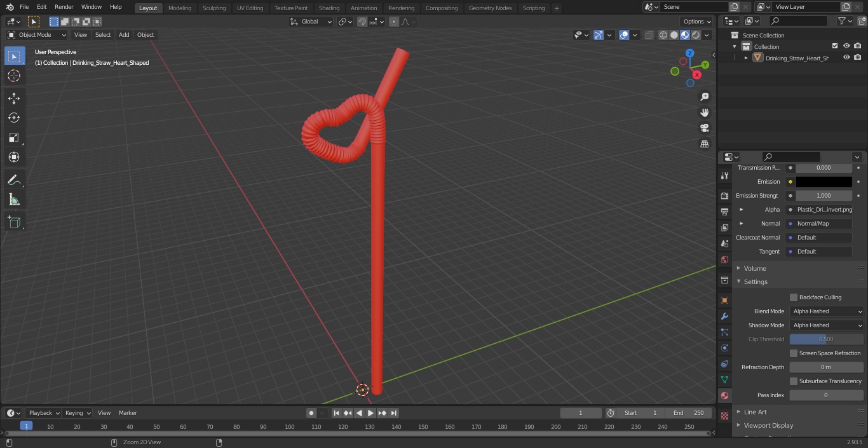This screenshot has height=448, width=868.
Task: Click the zoom magnifier viewport icon
Action: coord(705,97)
